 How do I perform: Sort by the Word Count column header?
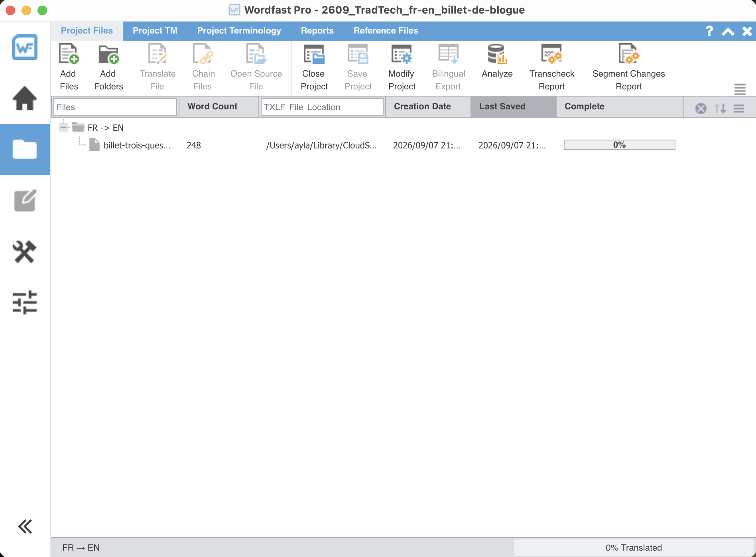click(219, 107)
